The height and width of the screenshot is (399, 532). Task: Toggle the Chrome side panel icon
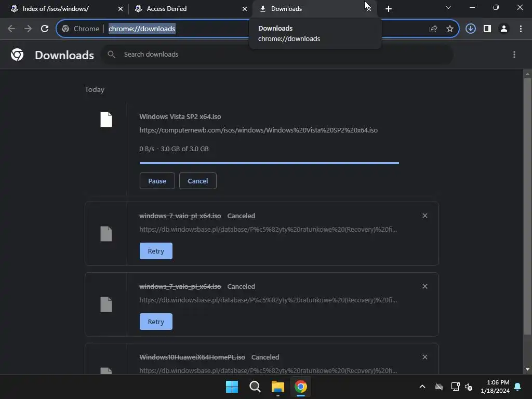[487, 29]
